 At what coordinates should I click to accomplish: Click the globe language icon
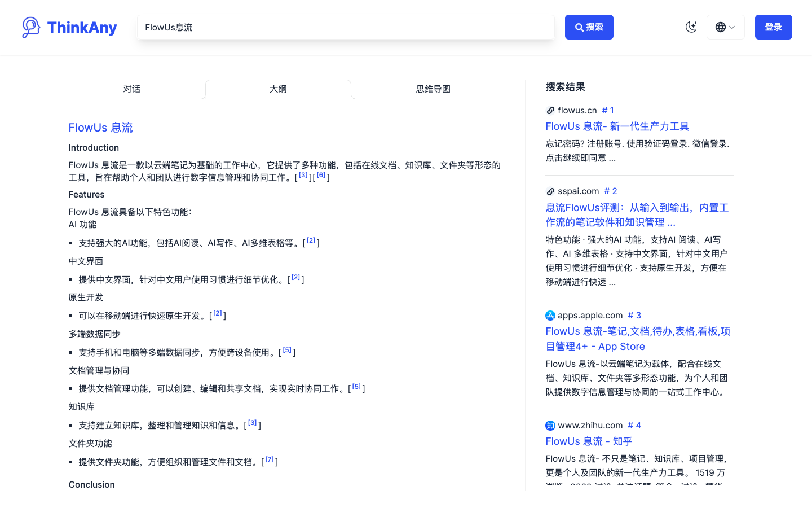coord(720,27)
